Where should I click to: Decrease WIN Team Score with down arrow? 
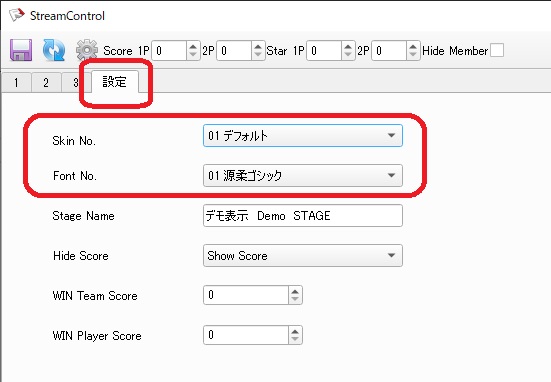tap(295, 300)
